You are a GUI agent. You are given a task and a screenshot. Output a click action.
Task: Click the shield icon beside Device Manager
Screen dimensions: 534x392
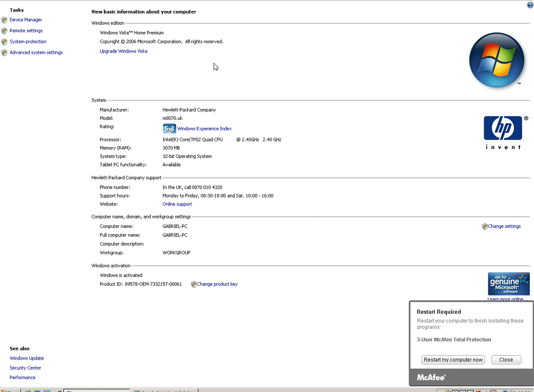[4, 19]
